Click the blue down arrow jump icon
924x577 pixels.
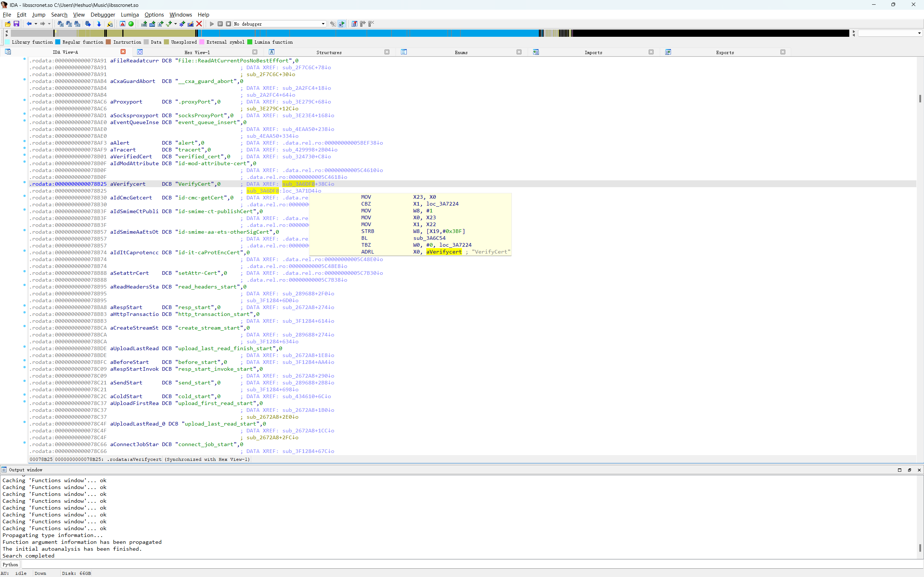point(99,24)
